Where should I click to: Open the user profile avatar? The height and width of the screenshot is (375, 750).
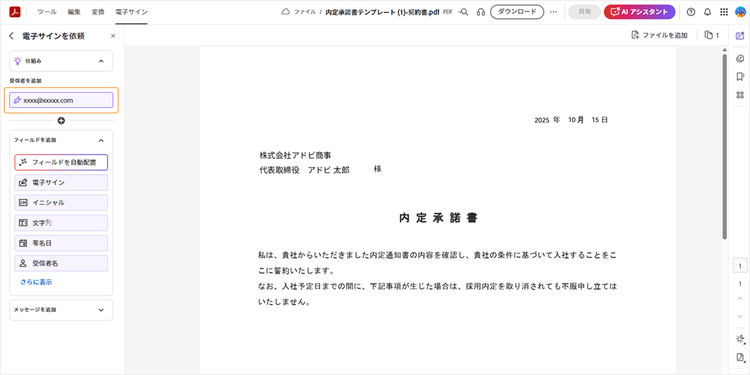point(740,12)
